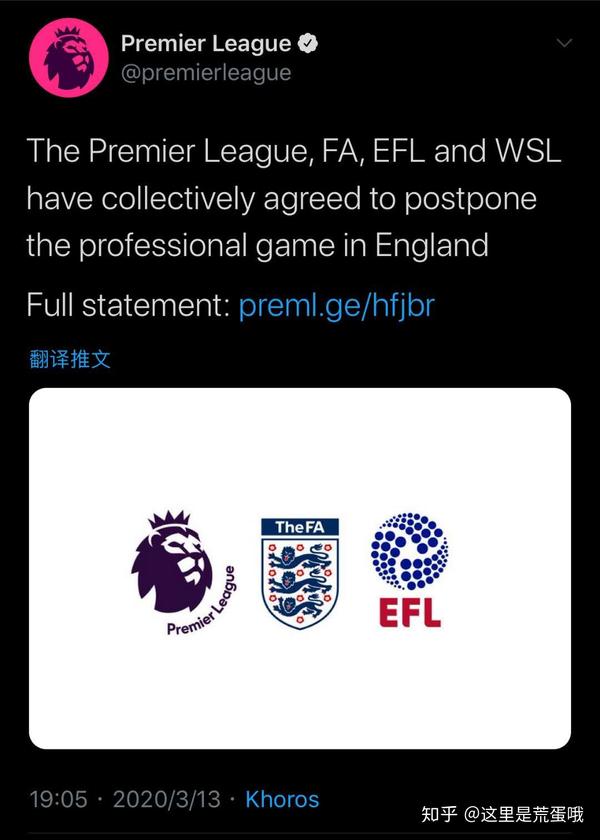The height and width of the screenshot is (840, 600).
Task: Open the Premier League profile avatar
Action: pos(65,57)
